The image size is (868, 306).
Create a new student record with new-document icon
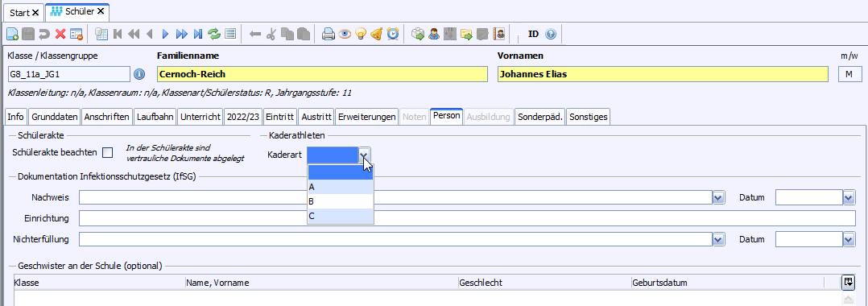pyautogui.click(x=11, y=35)
